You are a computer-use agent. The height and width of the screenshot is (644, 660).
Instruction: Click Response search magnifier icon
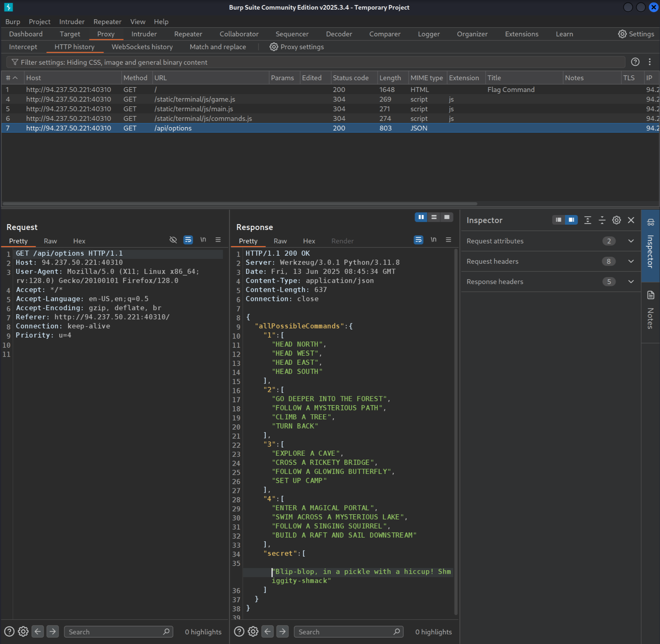(396, 632)
